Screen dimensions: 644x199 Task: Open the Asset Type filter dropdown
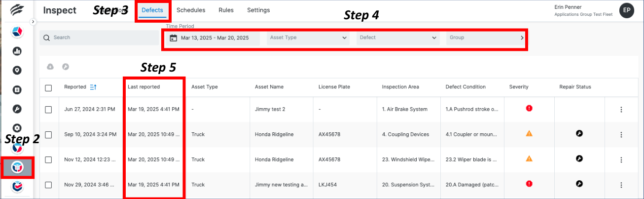click(x=308, y=38)
